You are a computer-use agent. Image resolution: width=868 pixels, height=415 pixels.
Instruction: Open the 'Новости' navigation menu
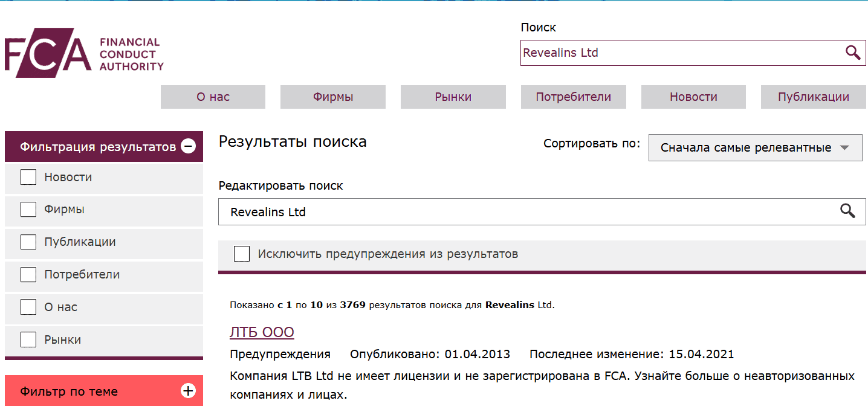pyautogui.click(x=693, y=97)
